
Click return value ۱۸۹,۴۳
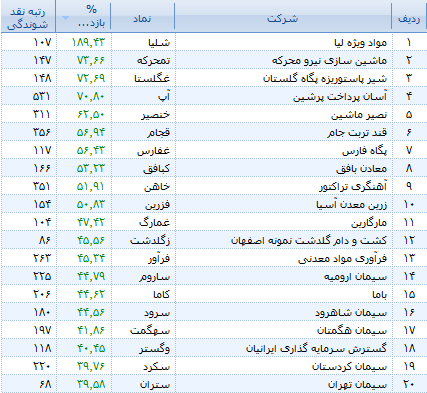click(88, 42)
